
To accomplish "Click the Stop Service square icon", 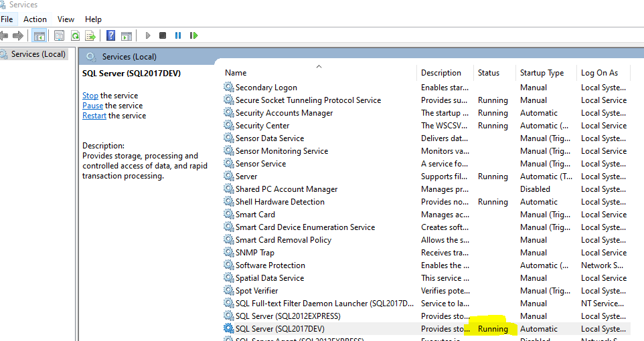I will coord(163,35).
